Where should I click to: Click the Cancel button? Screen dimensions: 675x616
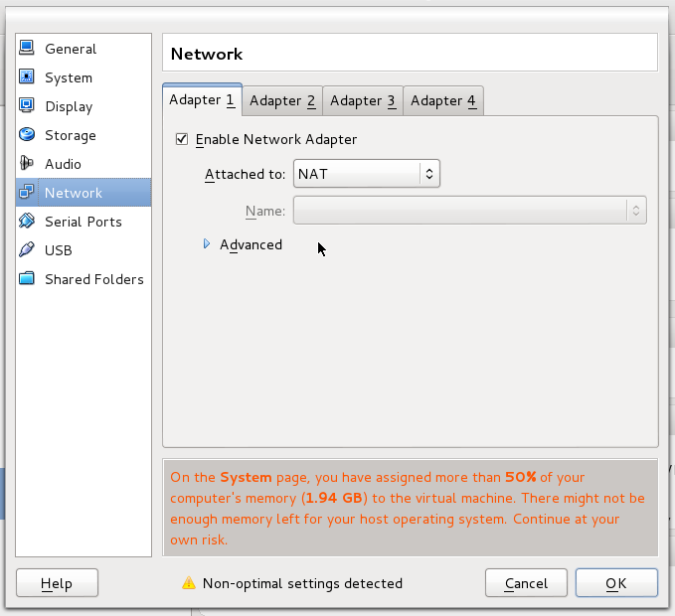[526, 583]
